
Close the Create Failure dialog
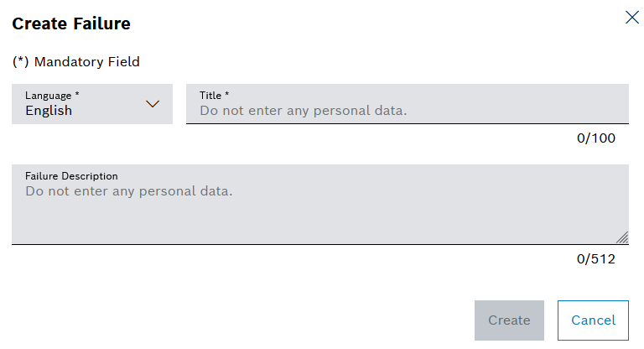tap(632, 18)
